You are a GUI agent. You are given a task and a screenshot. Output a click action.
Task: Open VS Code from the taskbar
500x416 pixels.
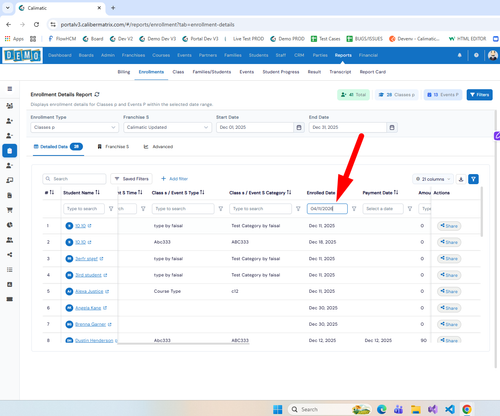pyautogui.click(x=450, y=409)
